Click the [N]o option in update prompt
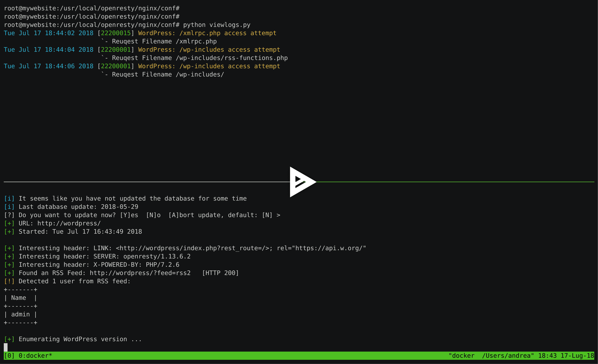 [x=153, y=215]
